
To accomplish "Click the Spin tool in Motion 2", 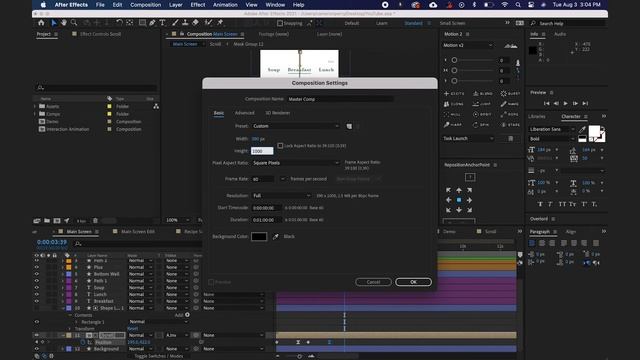I will (482, 124).
